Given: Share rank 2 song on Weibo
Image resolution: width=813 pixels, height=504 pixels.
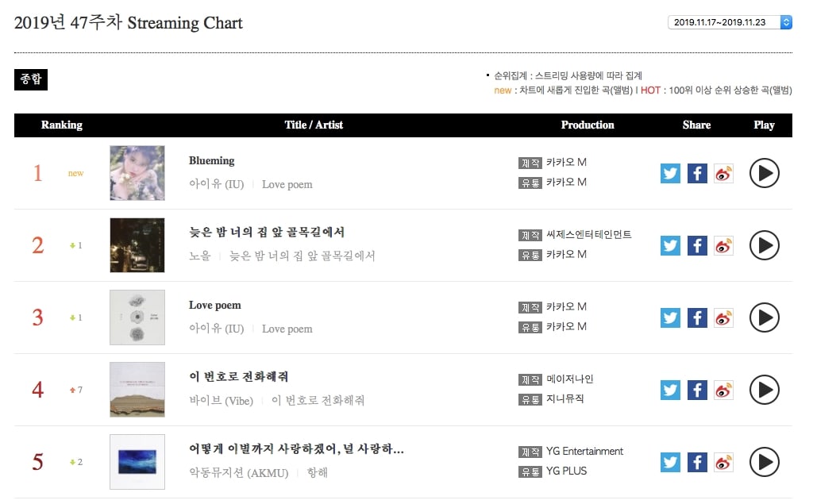Looking at the screenshot, I should click(723, 245).
